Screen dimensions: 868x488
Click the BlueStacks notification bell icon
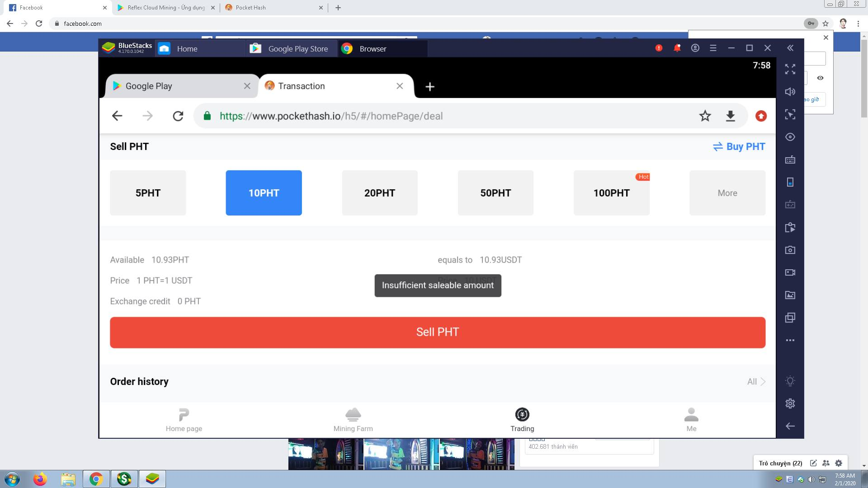coord(677,48)
